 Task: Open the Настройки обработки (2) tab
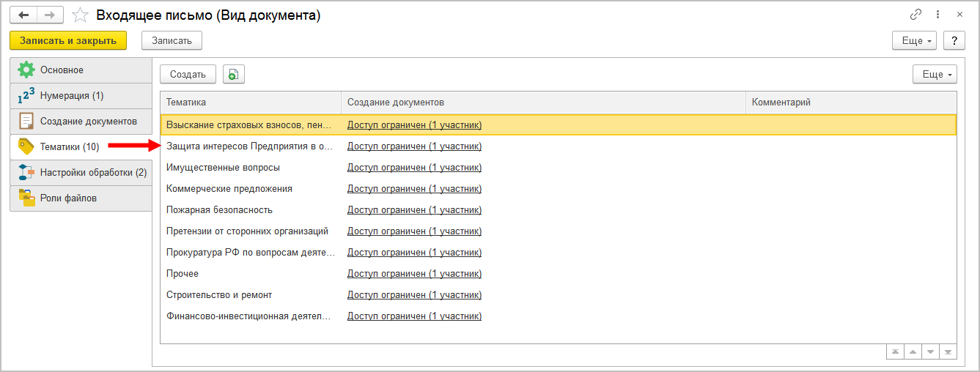click(93, 173)
